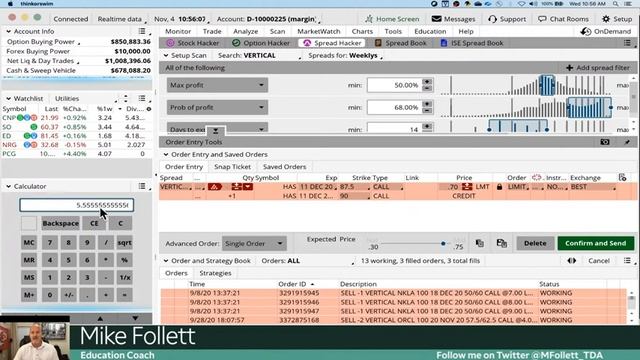Viewport: 640px width, 360px height.
Task: Collapse Order and Strategy Book section
Action: [x=166, y=261]
